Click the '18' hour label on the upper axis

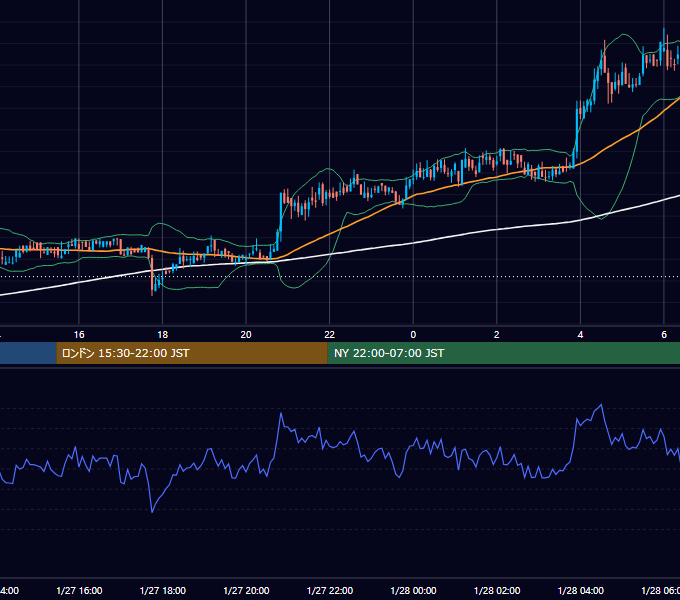pos(163,335)
